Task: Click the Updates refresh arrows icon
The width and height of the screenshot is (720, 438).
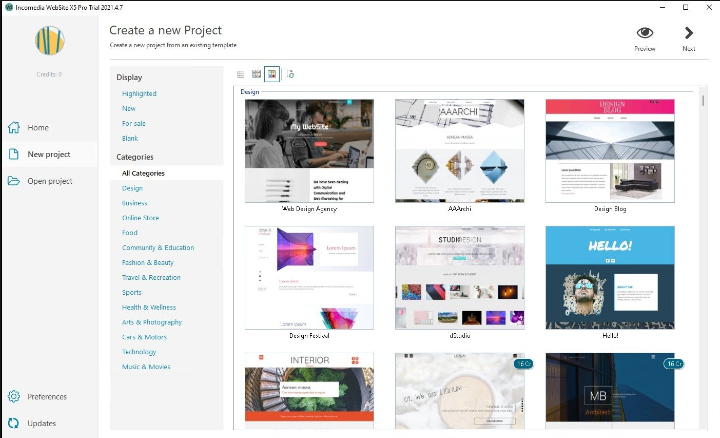Action: click(14, 423)
